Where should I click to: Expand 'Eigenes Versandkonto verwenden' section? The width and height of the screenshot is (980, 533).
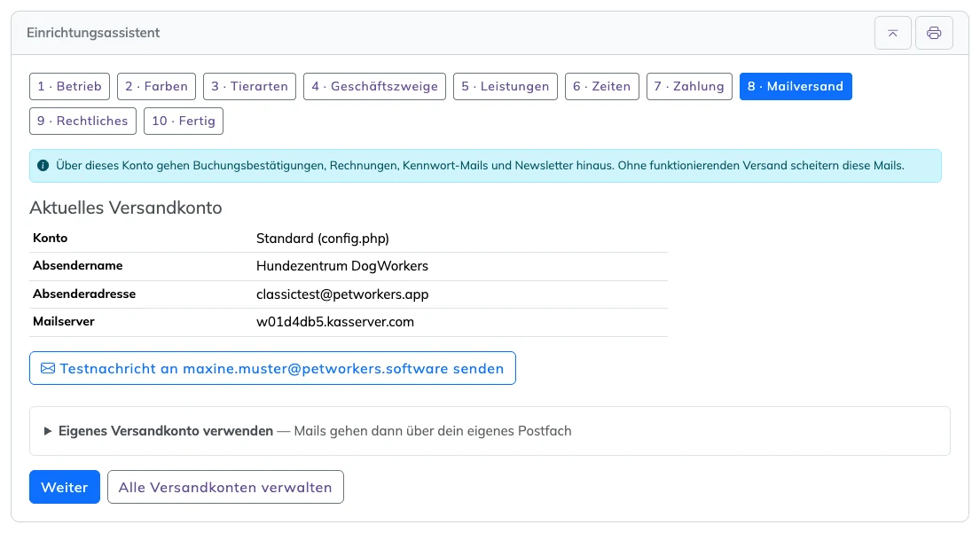[x=490, y=431]
